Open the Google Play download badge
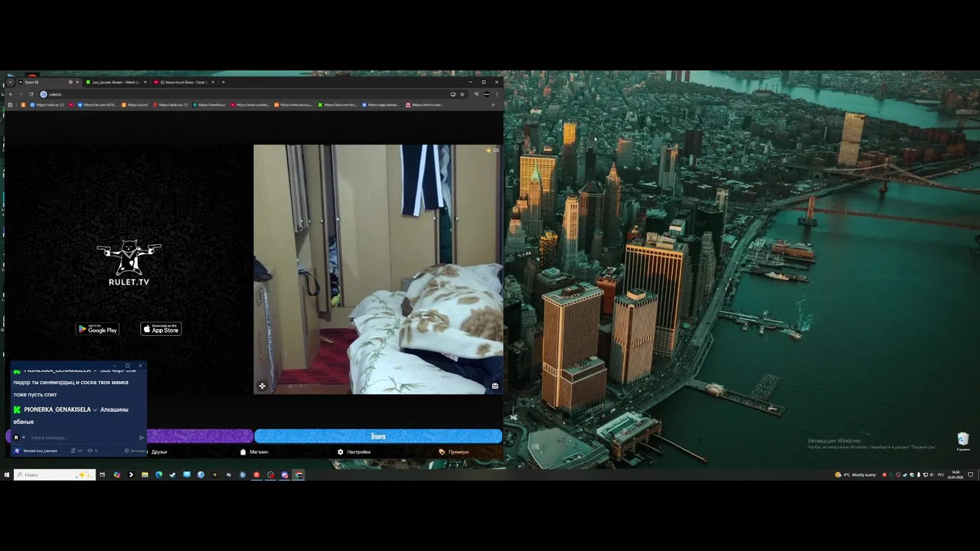This screenshot has width=980, height=551. coord(97,329)
